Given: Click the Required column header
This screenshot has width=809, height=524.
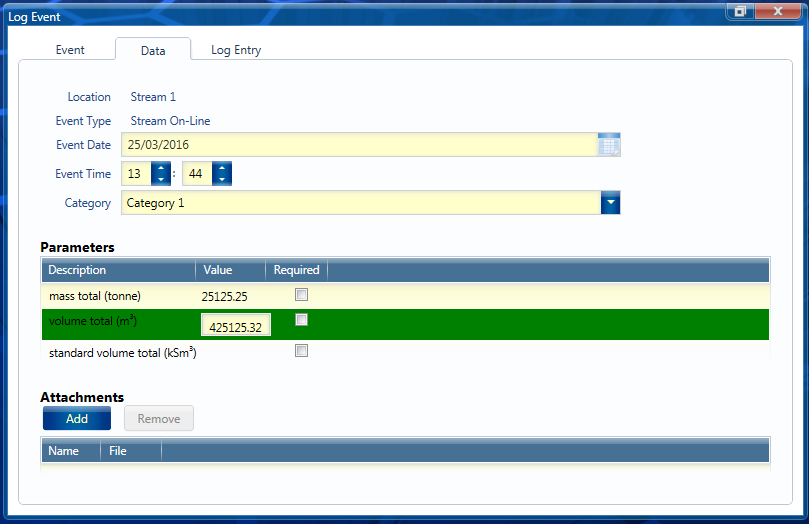Looking at the screenshot, I should tap(297, 270).
